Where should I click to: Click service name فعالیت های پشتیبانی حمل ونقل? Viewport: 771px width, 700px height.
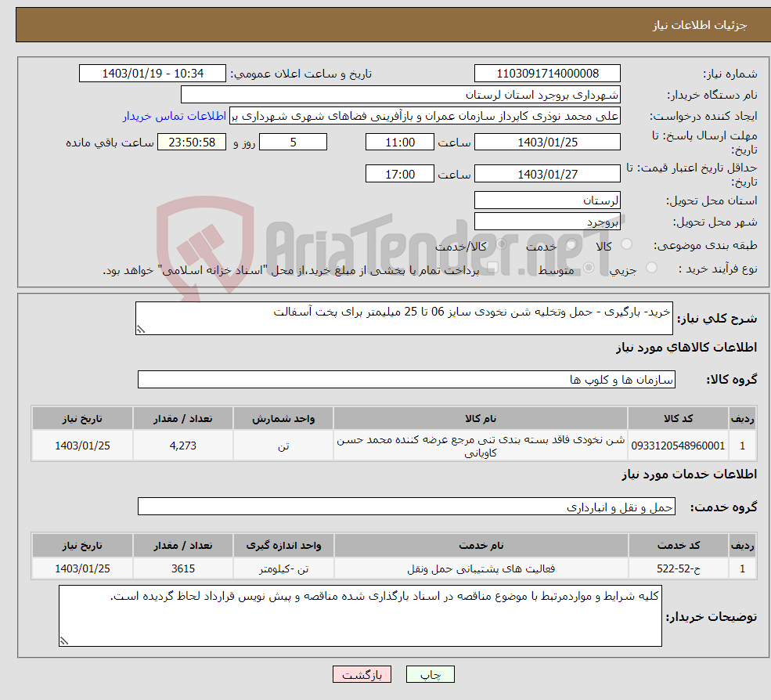(x=481, y=568)
